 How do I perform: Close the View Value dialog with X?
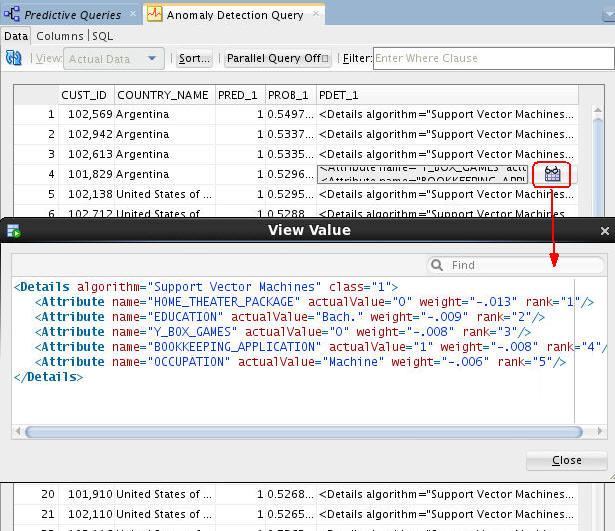[x=604, y=230]
